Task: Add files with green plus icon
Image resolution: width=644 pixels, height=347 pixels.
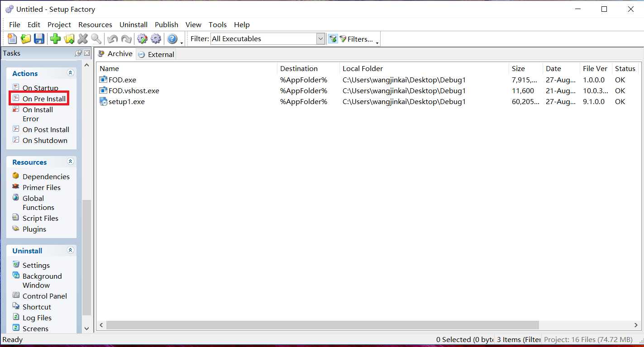Action: tap(56, 39)
